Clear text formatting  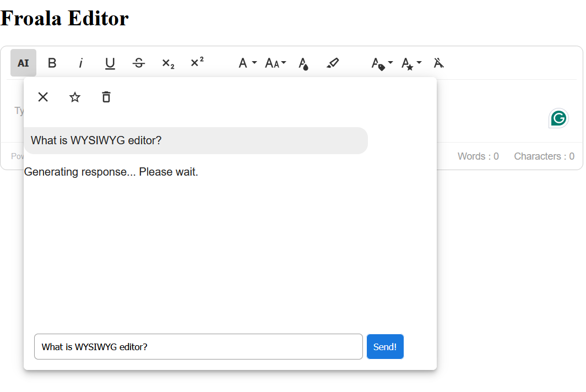tap(438, 63)
